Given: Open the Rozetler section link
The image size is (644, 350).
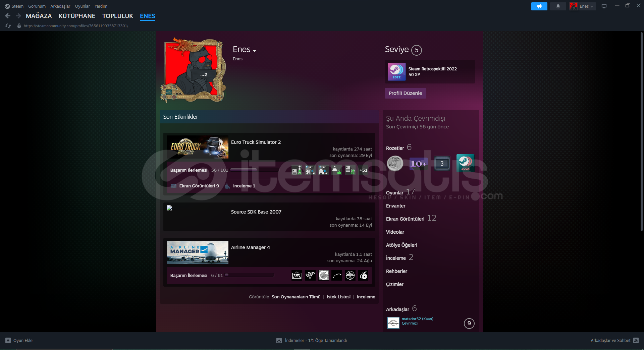Looking at the screenshot, I should pos(395,148).
